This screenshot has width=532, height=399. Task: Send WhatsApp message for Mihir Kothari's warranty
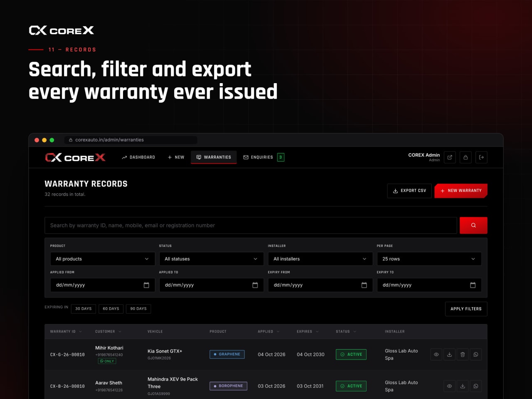476,355
